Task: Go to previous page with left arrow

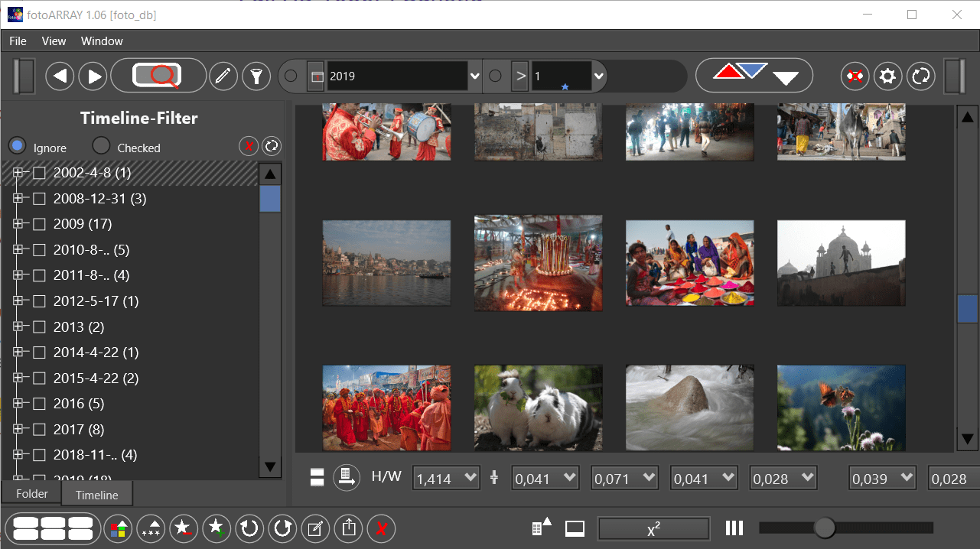Action: 60,76
